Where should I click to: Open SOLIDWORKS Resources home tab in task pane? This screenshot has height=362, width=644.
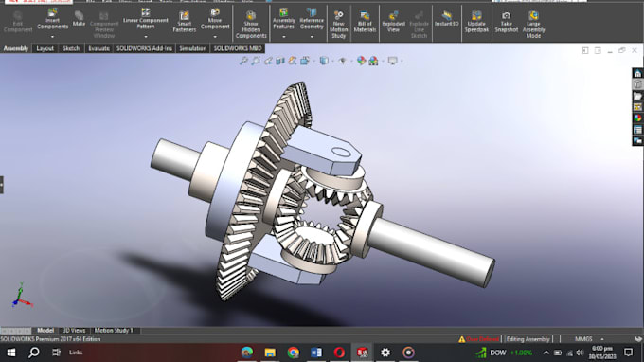point(637,73)
